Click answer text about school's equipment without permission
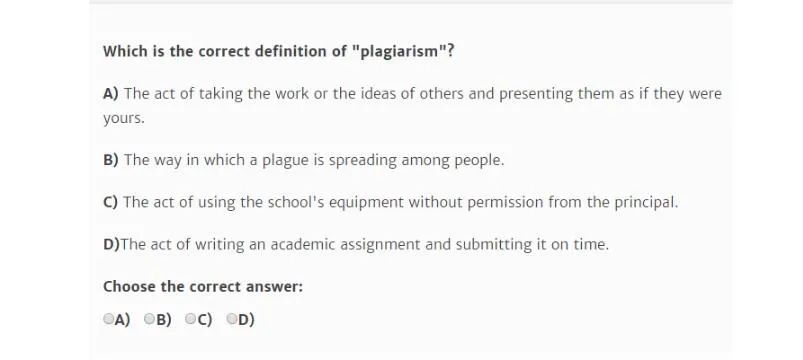This screenshot has width=803, height=360. pyautogui.click(x=400, y=202)
